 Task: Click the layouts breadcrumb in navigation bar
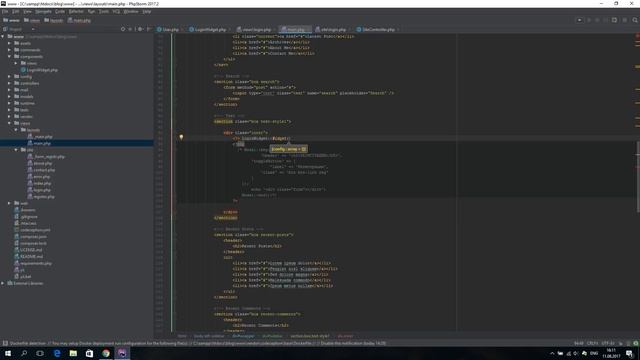tap(54, 20)
